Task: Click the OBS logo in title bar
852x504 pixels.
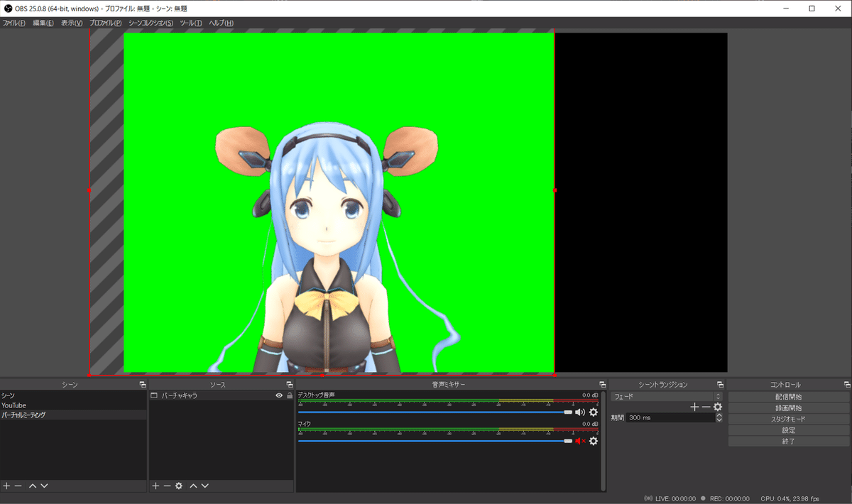Action: click(x=8, y=8)
